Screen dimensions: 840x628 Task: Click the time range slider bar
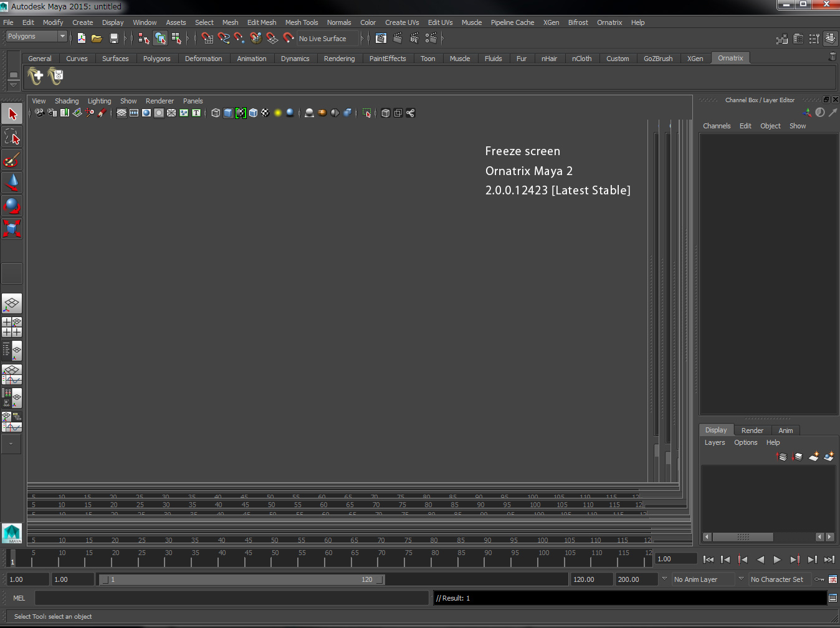[x=242, y=579]
